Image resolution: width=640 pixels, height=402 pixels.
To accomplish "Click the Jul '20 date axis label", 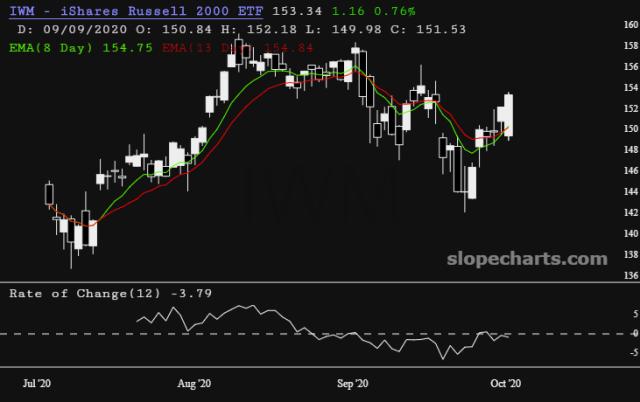I will 37,384.
